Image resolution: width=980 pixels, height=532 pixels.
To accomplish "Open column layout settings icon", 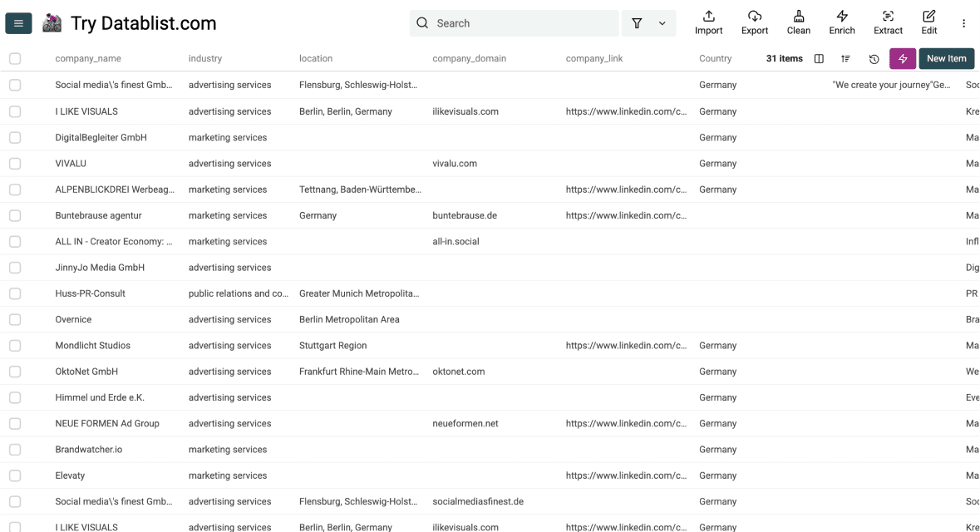I will point(819,59).
